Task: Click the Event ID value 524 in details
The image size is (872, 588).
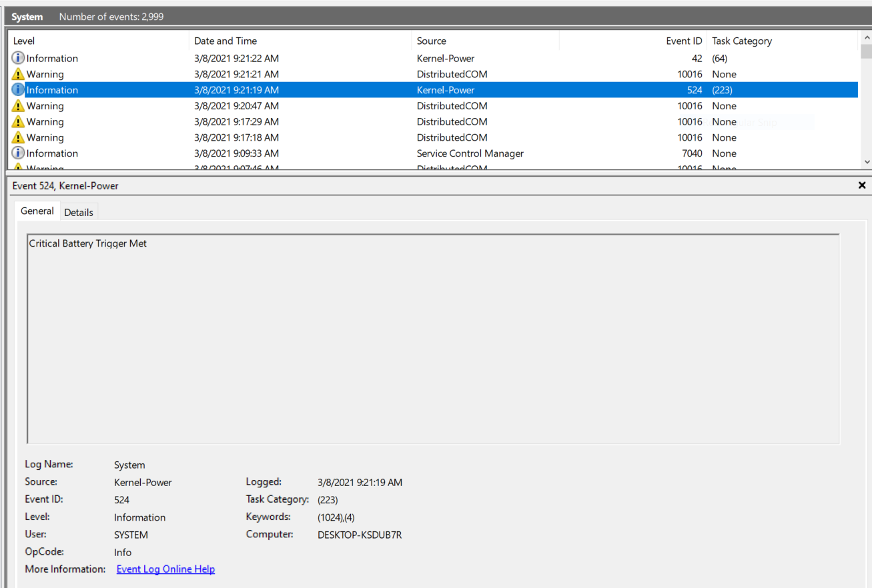Action: pos(121,500)
